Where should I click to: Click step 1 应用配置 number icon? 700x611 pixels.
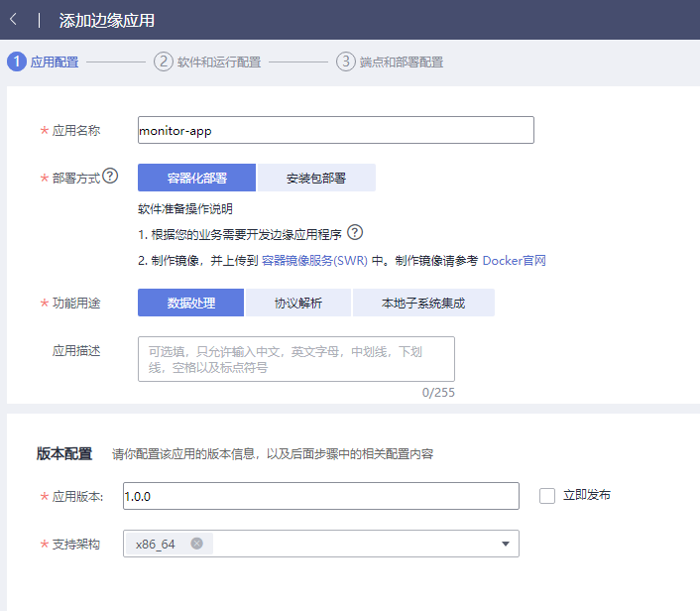pos(16,61)
